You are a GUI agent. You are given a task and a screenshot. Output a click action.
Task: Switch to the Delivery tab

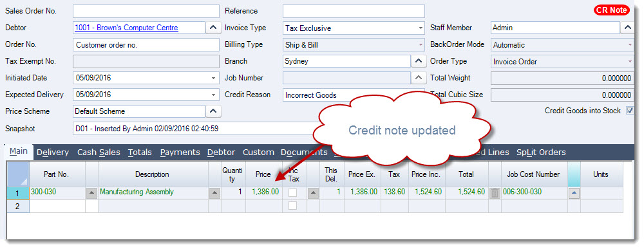tap(53, 152)
